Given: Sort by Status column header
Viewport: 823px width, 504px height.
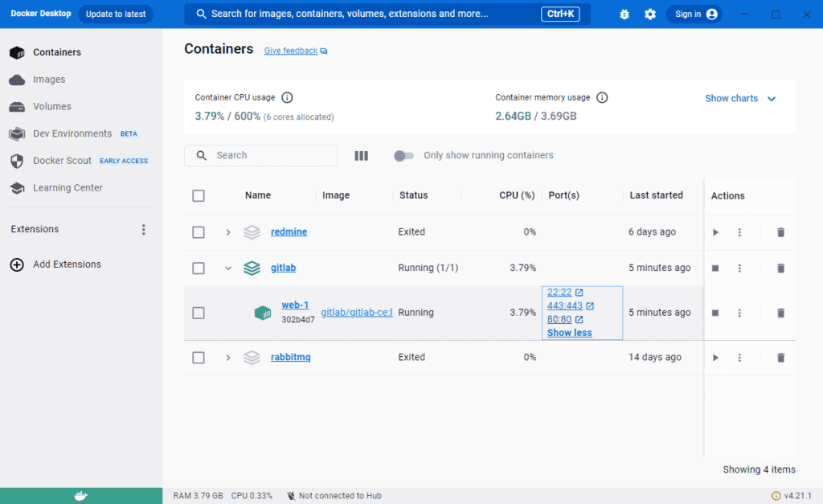Looking at the screenshot, I should (414, 195).
